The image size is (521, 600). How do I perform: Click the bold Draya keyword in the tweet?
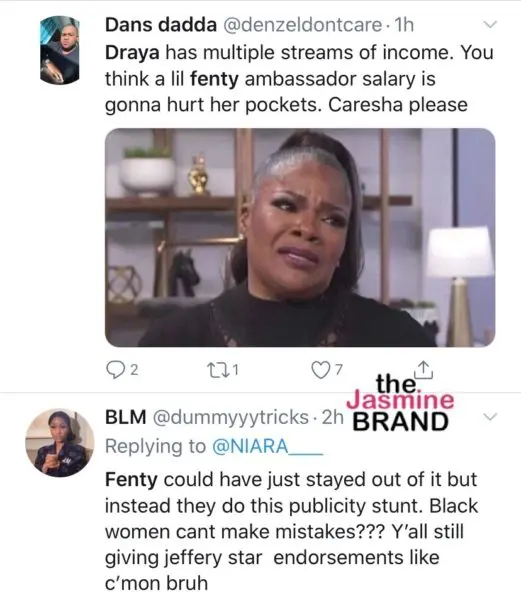click(132, 53)
